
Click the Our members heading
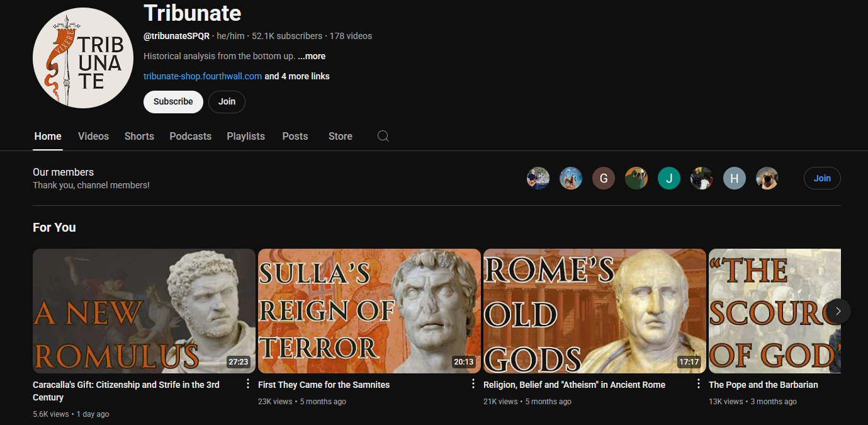63,172
